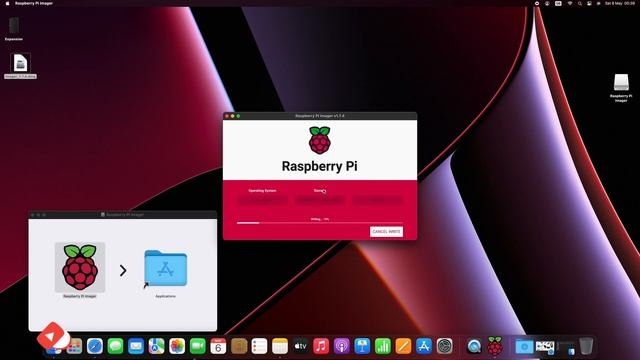Image resolution: width=640 pixels, height=360 pixels.
Task: Select Raspberry Pi Imager app icon in installer window
Action: [x=80, y=267]
